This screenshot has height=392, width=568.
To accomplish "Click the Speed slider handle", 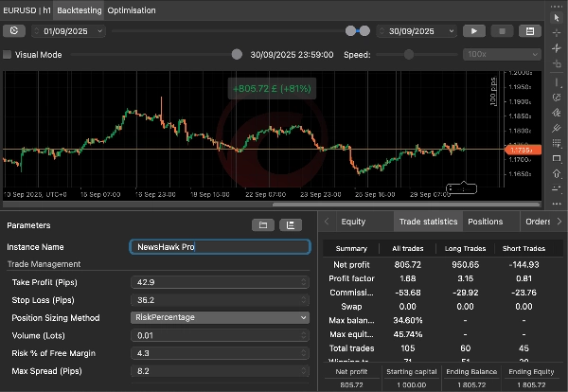I will click(408, 55).
